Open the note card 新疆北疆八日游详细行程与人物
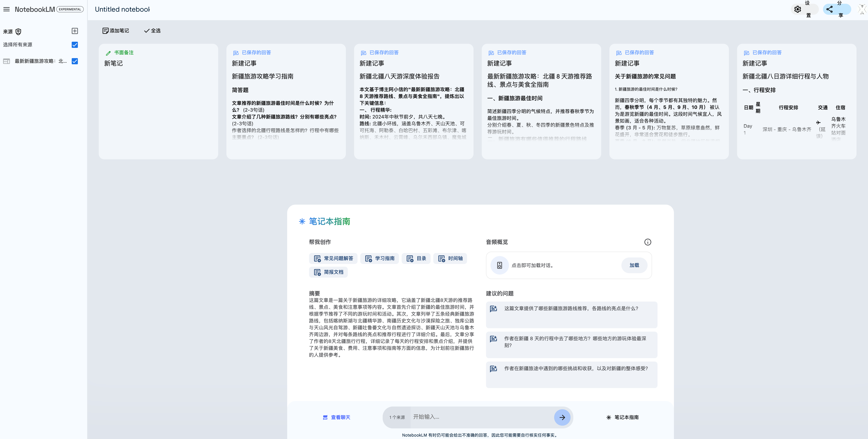Screen dimensions: 868x439 [797, 101]
